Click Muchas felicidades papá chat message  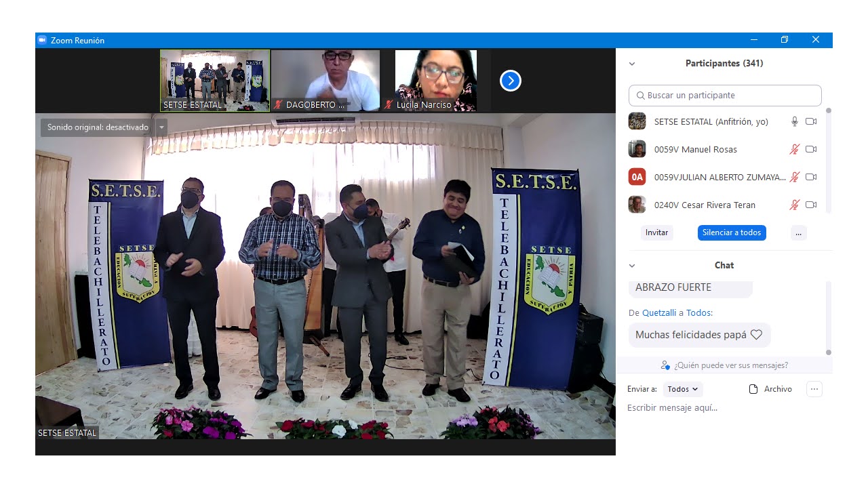(699, 335)
